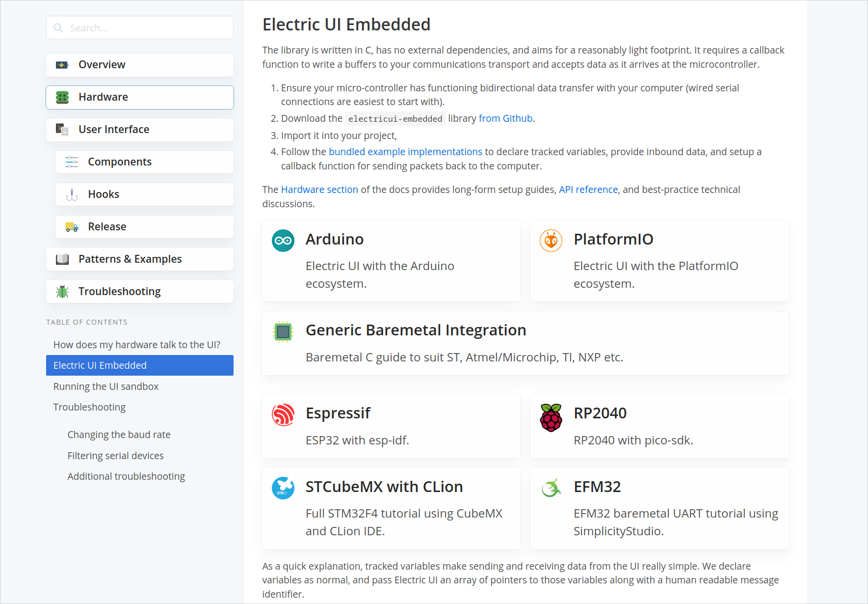Follow the 'from Github' link

(x=505, y=118)
